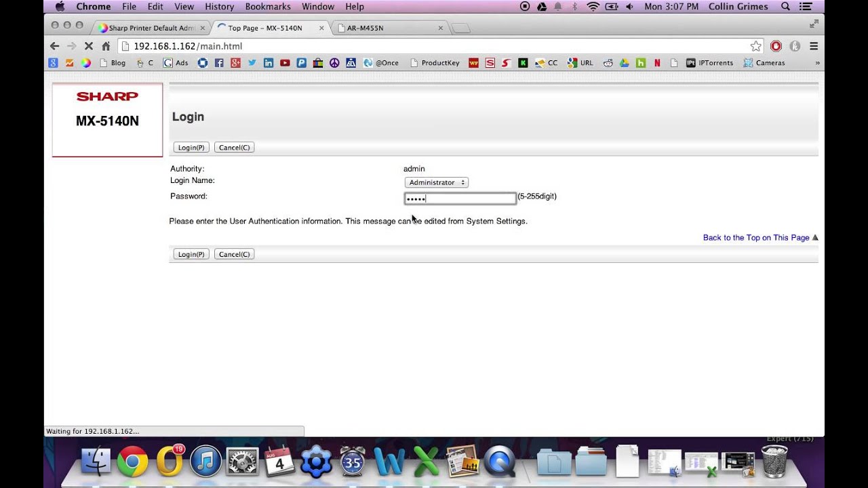
Task: Open the Cameras bookmark
Action: coord(764,63)
